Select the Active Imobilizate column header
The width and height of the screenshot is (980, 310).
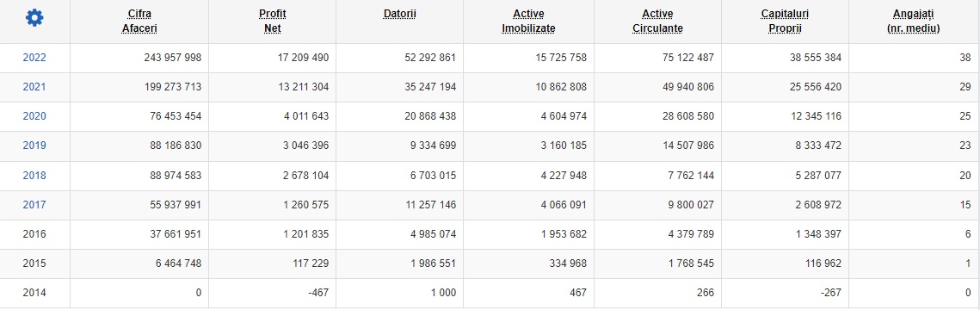(x=529, y=21)
